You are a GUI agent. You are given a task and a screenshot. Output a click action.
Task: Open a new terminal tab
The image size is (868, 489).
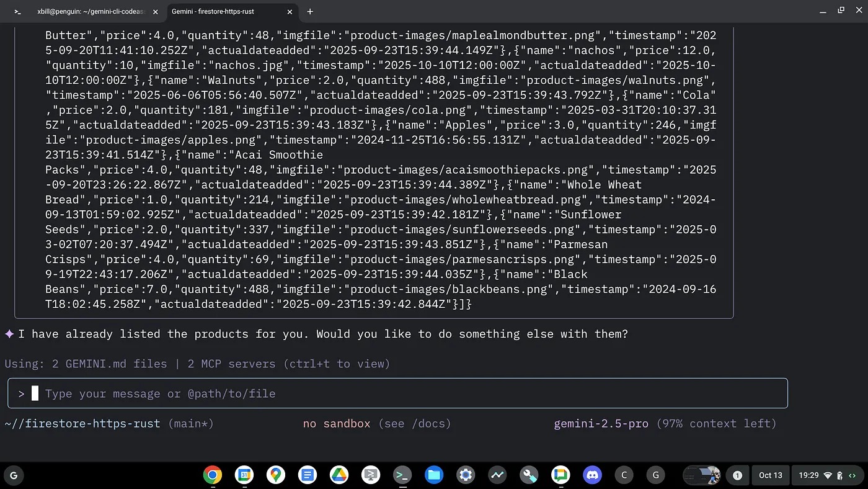(x=310, y=12)
